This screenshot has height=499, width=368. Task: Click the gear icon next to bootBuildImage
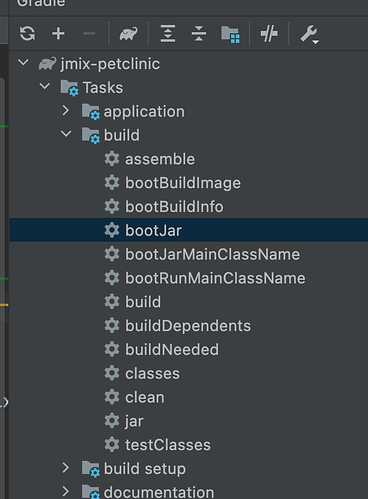pyautogui.click(x=112, y=182)
